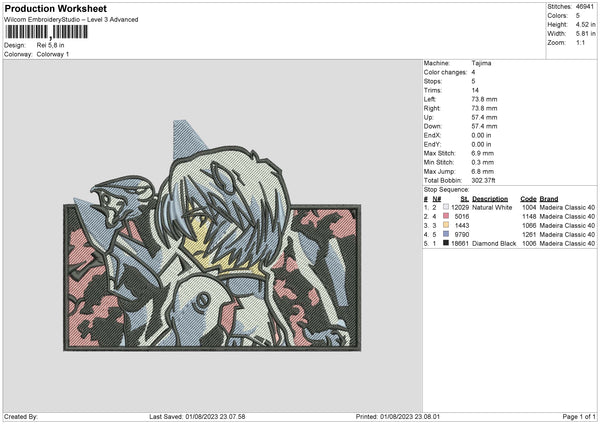Click the Total Bobbin value 302.37ft

[483, 180]
